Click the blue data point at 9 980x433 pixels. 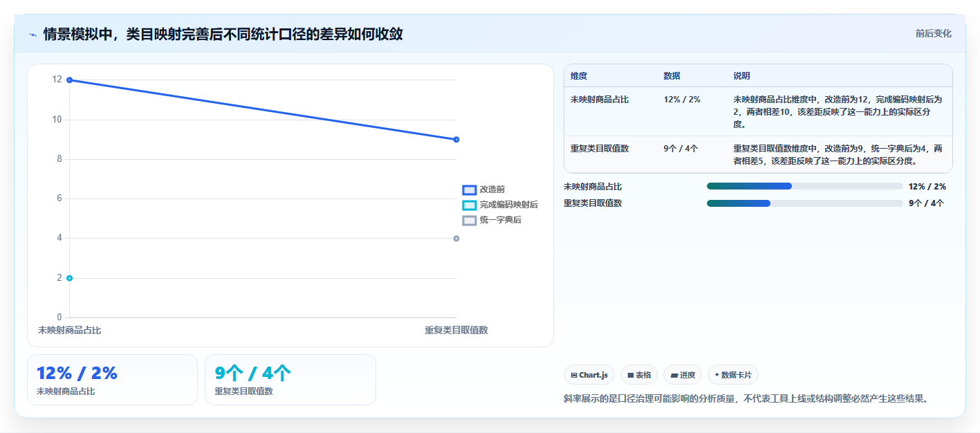pos(456,140)
